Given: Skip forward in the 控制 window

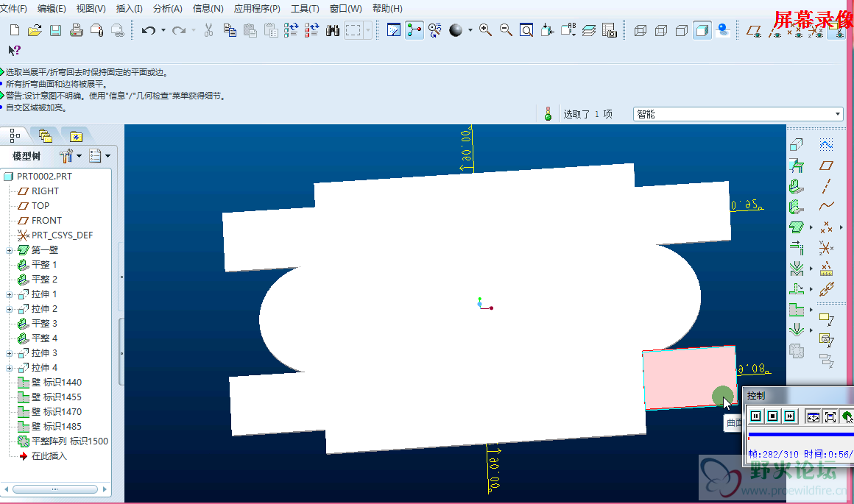Looking at the screenshot, I should tap(789, 416).
